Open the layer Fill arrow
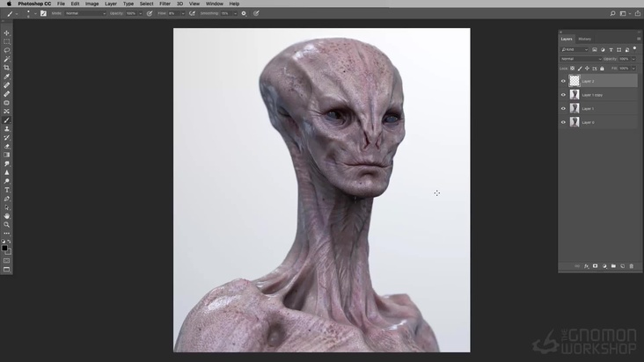 (x=633, y=69)
